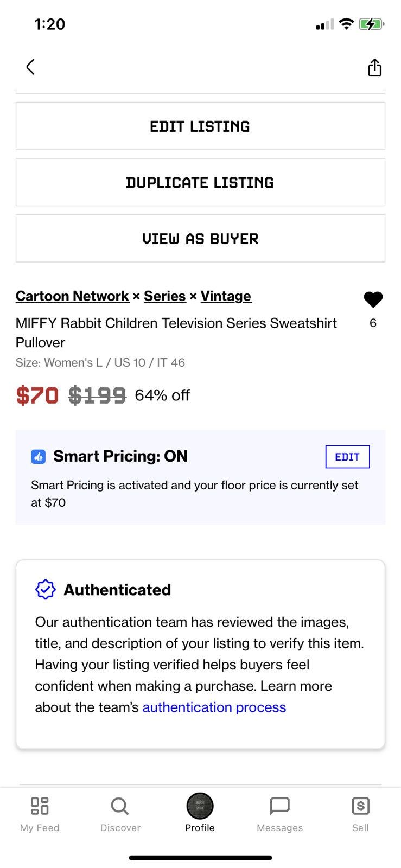The width and height of the screenshot is (401, 868).
Task: Edit the Smart Pricing settings
Action: point(347,457)
